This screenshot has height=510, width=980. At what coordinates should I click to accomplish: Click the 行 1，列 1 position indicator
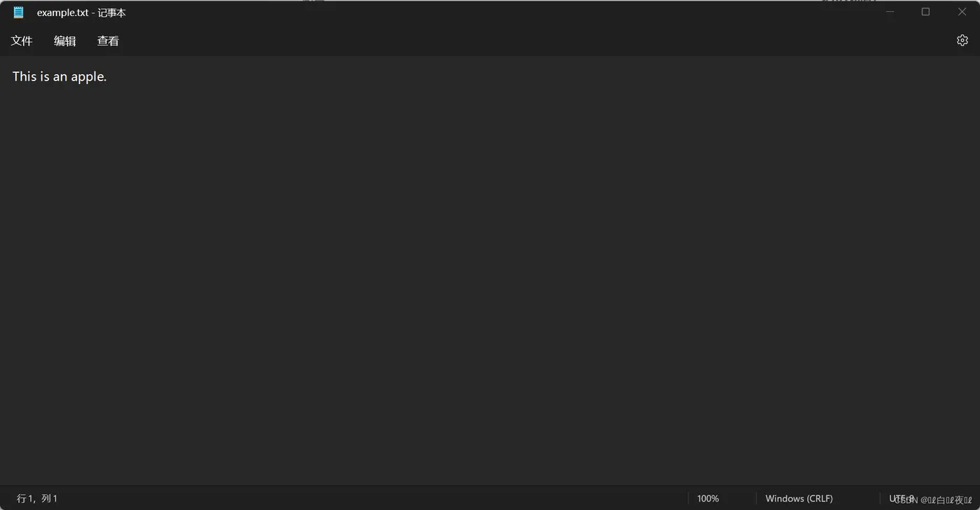(37, 499)
